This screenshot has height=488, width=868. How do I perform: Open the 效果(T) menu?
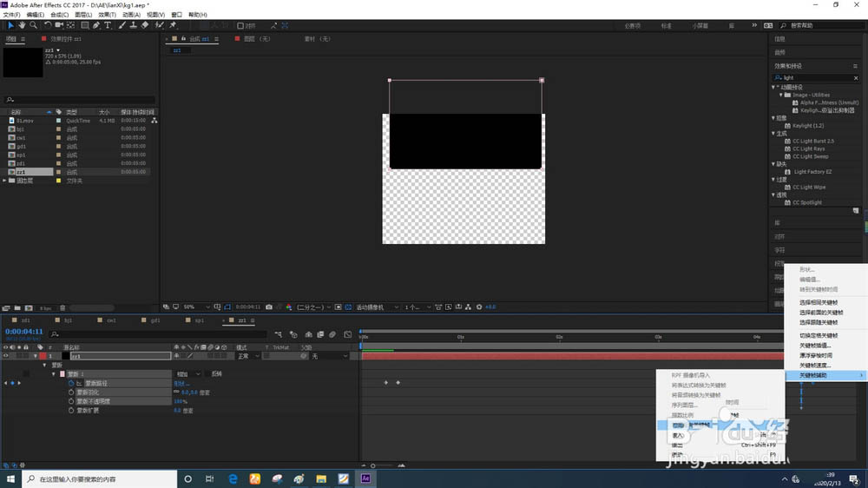[106, 15]
